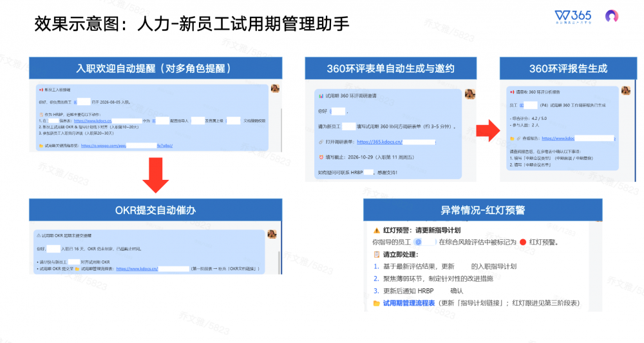Open the blue 试用期管理流程表 link

tap(409, 303)
